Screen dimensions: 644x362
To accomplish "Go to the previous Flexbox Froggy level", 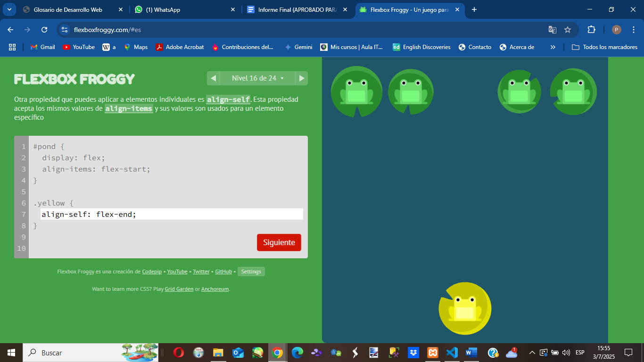I will [x=213, y=78].
